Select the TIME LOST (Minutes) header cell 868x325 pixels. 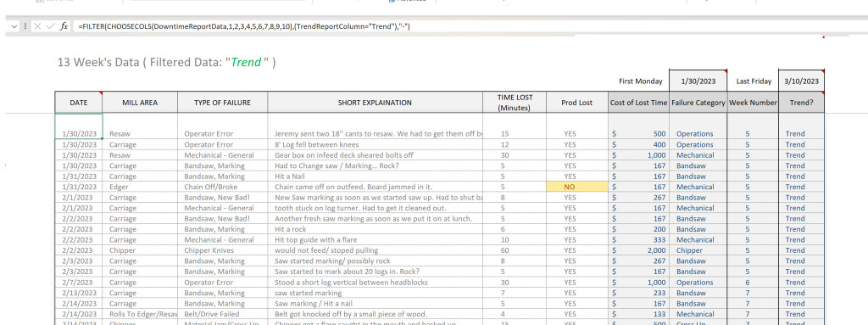click(515, 103)
